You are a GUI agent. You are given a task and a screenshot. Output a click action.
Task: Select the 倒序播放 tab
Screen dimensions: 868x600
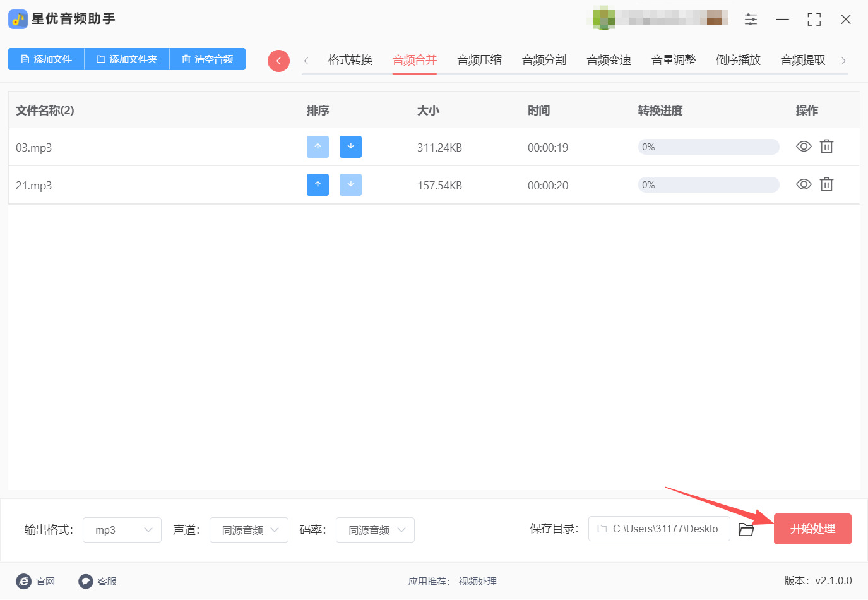[738, 60]
